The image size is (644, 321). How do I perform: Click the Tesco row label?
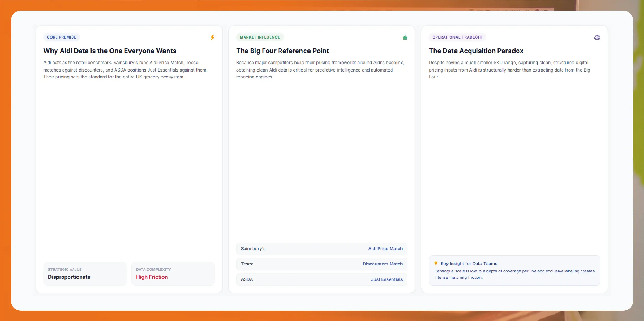coord(247,264)
